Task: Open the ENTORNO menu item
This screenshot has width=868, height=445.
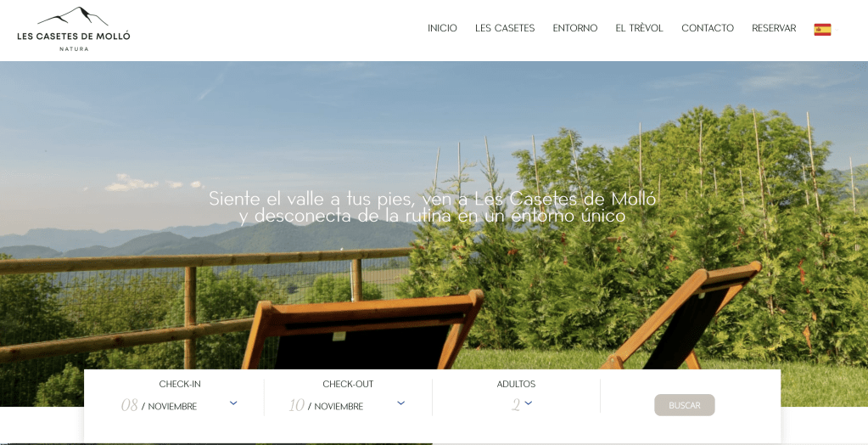Action: point(575,28)
